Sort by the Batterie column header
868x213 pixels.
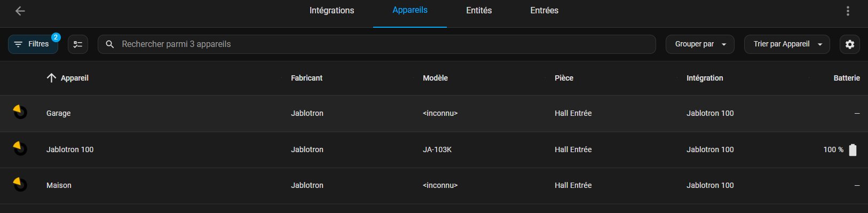(x=847, y=78)
